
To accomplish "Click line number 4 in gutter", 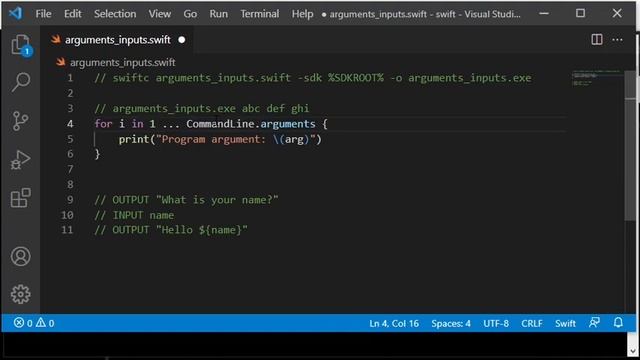I will [x=70, y=124].
